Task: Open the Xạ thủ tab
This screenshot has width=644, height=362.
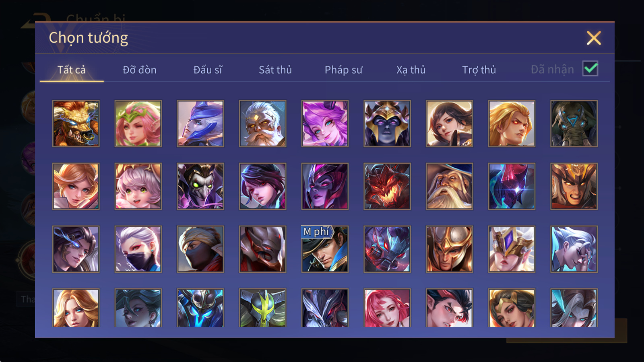Action: tap(411, 70)
